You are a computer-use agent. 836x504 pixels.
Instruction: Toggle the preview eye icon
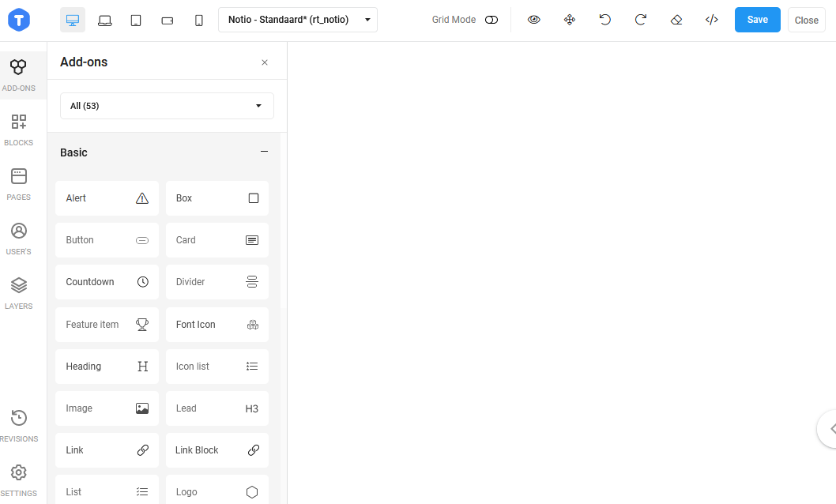534,20
